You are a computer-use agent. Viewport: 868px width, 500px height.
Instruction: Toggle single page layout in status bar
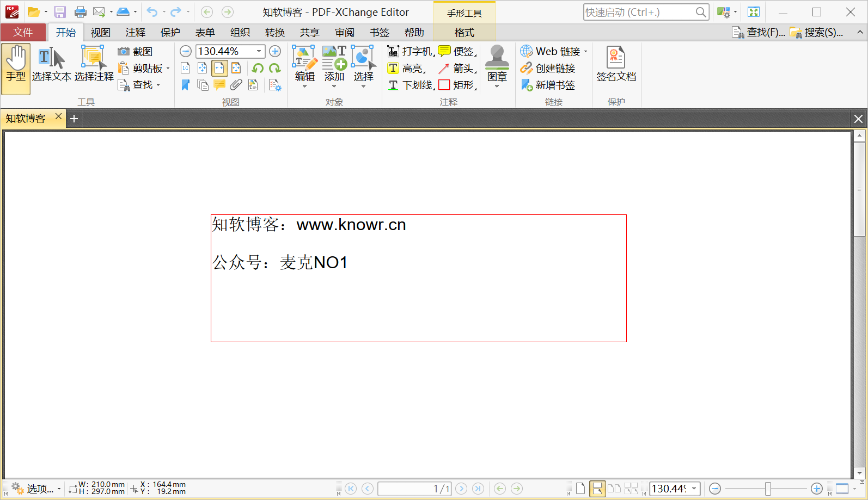click(580, 489)
